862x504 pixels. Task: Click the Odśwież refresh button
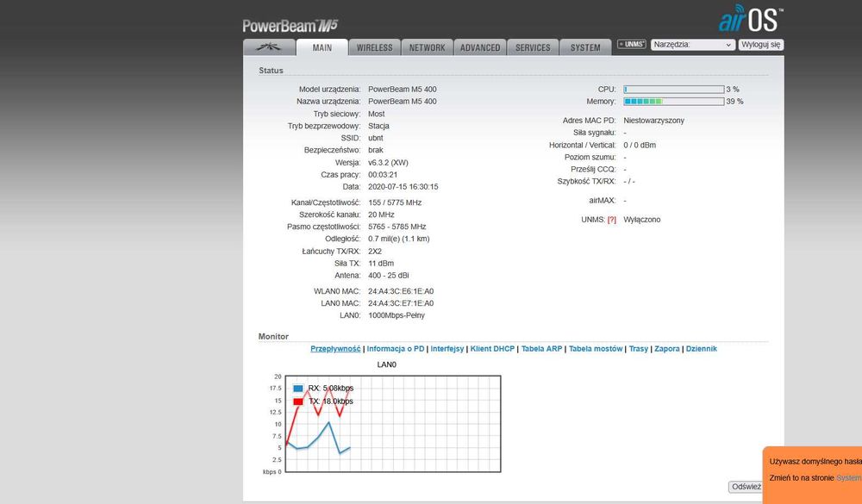(746, 487)
